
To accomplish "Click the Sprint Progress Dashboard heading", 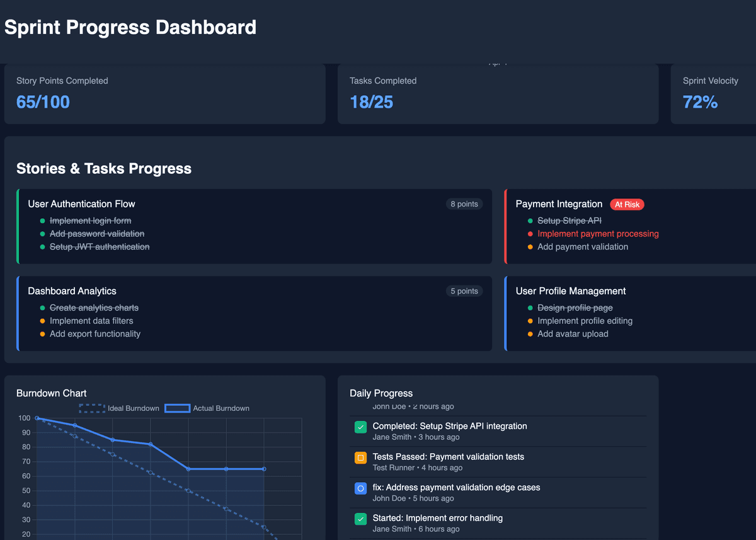I will point(130,28).
